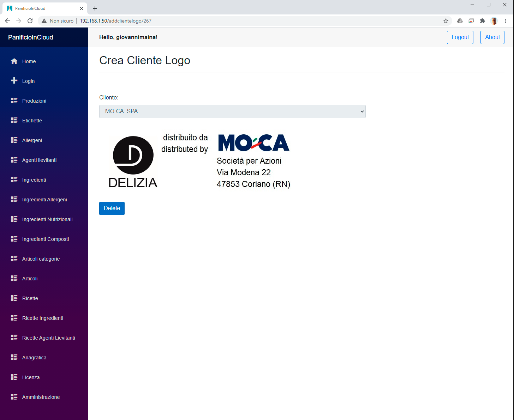Click the About button
The height and width of the screenshot is (420, 514).
coord(492,37)
